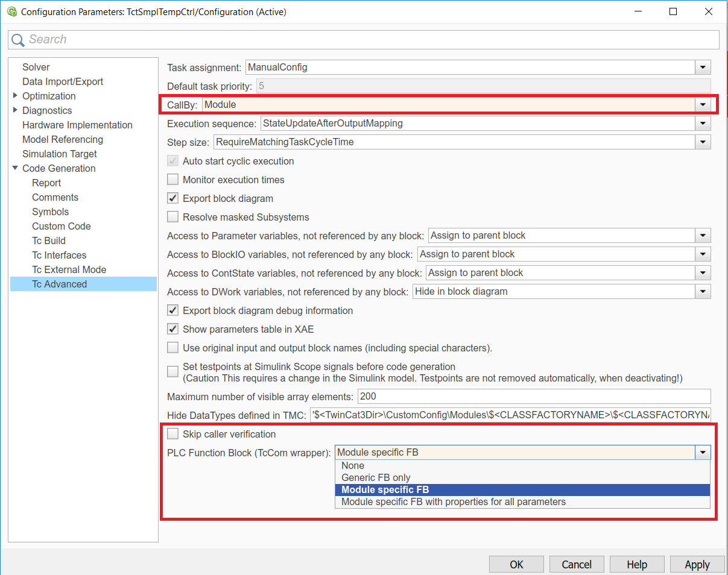The width and height of the screenshot is (728, 575).
Task: Open Solver settings in tree
Action: tap(36, 67)
